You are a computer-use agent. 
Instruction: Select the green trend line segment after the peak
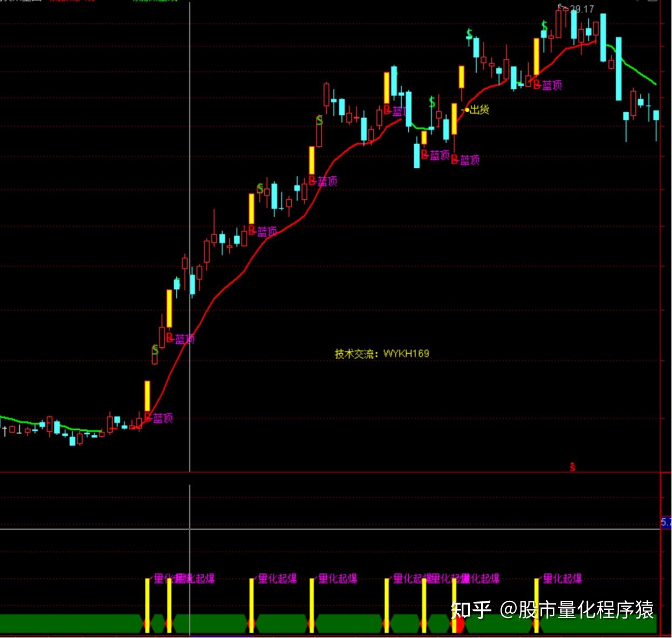pos(631,65)
